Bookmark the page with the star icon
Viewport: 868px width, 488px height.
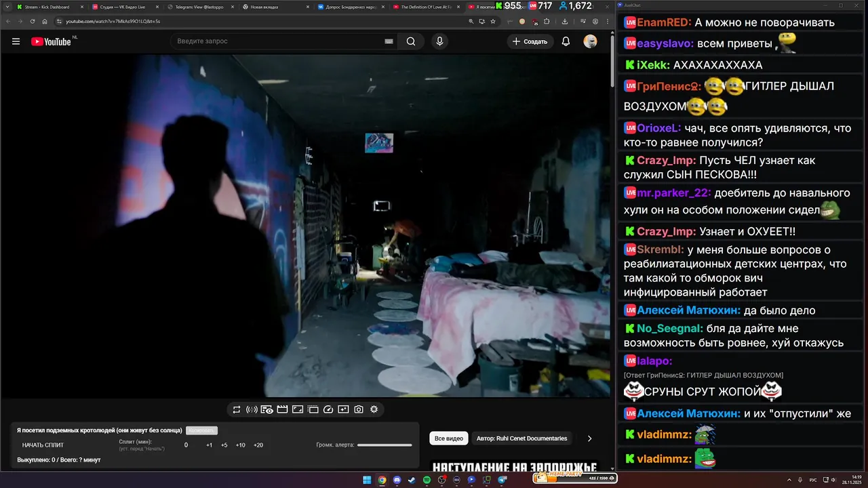[493, 21]
